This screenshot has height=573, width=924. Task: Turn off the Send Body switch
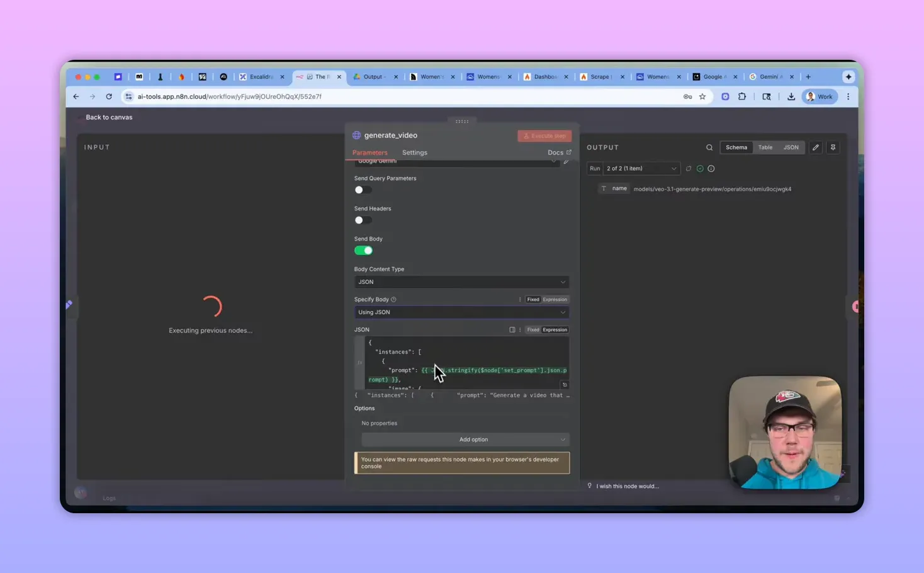pyautogui.click(x=363, y=251)
